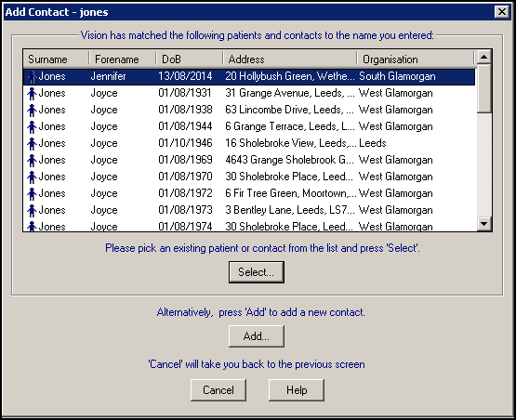Screen dimensions: 516x420
Task: Click person icon for Joyce Jones born 01/08/1938
Action: (32, 111)
